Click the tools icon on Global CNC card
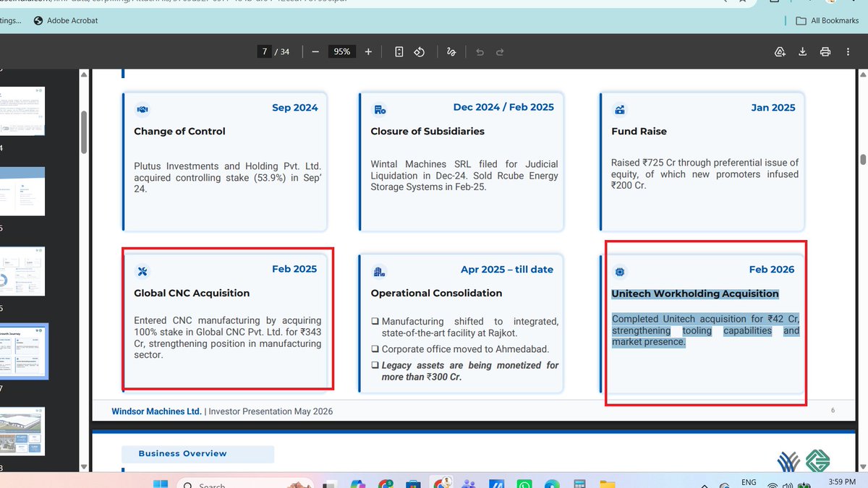This screenshot has height=488, width=868. click(x=142, y=271)
